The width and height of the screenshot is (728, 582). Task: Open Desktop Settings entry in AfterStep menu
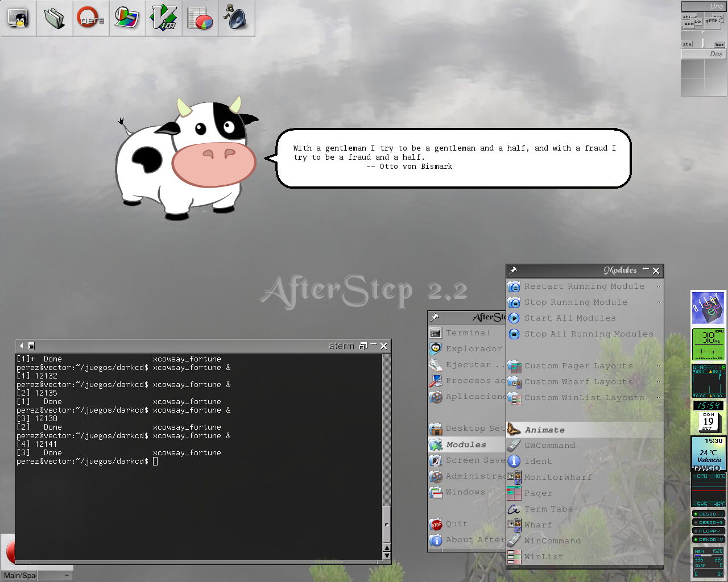[467, 429]
